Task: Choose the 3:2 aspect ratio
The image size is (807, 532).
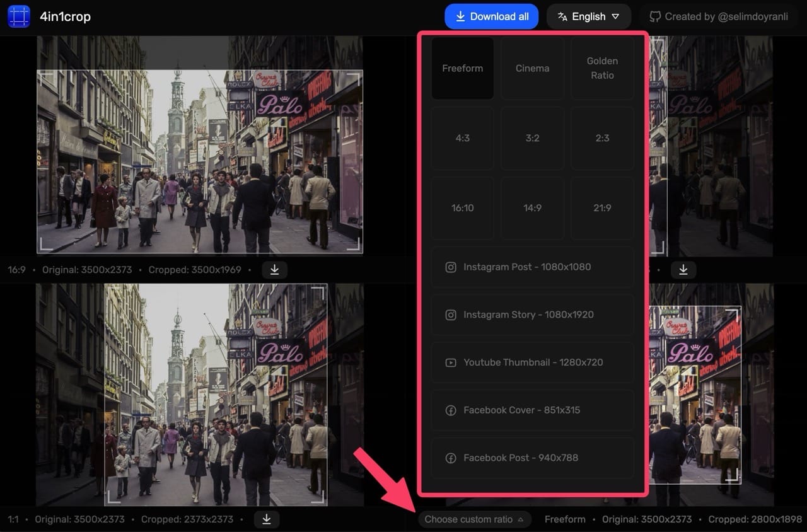Action: pos(533,138)
